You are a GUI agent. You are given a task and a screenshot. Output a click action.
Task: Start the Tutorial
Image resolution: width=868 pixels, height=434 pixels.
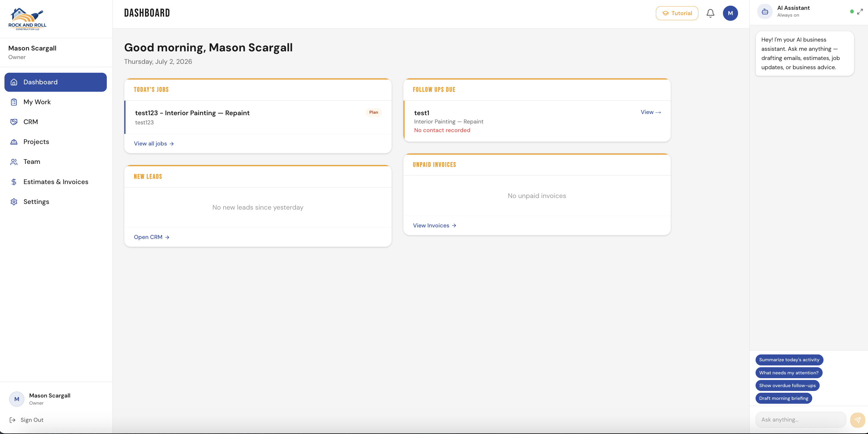click(677, 13)
